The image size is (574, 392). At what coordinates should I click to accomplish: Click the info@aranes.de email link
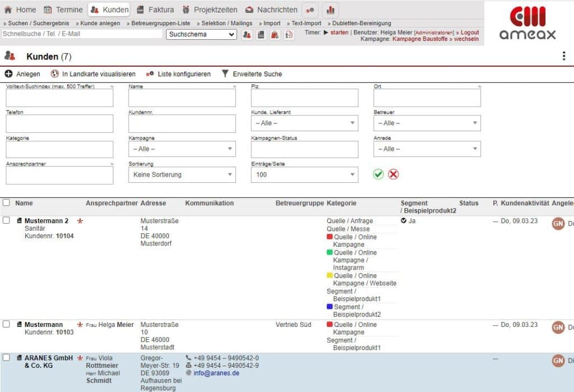pos(216,372)
